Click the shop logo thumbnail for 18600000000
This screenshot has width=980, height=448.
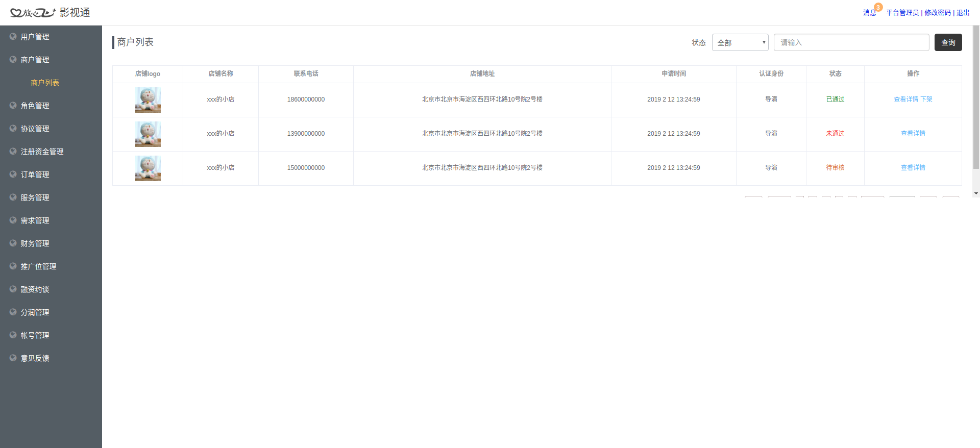148,100
